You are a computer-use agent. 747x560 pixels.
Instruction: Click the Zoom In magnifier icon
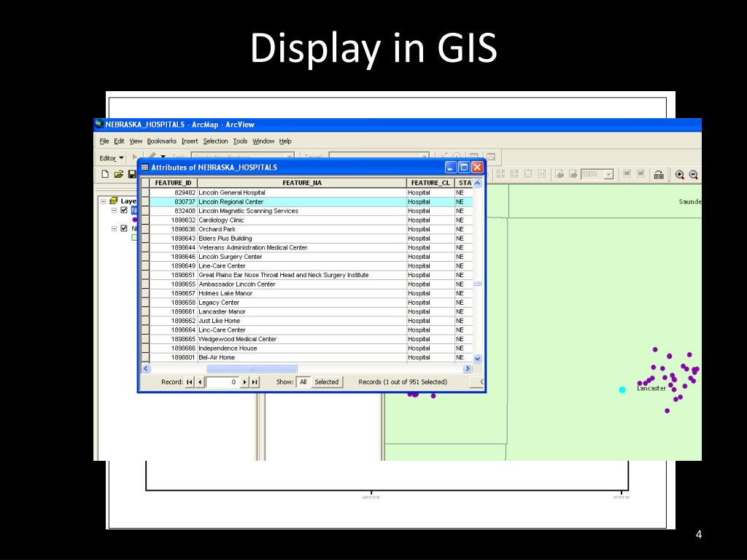tap(679, 175)
